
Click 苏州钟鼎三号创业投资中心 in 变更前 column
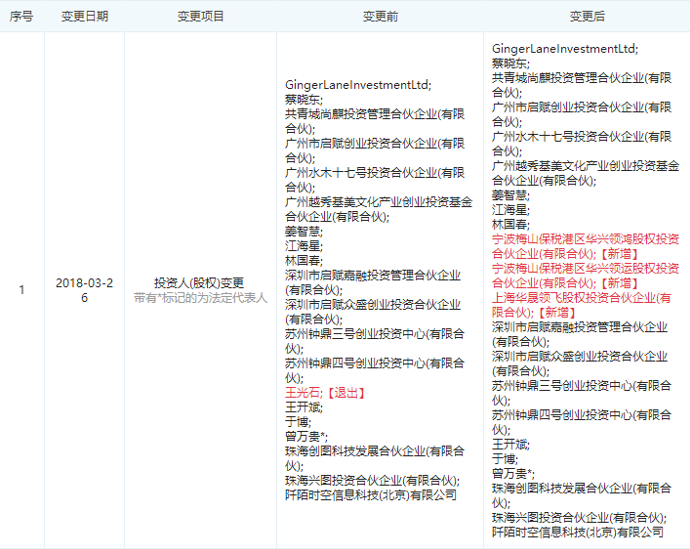pos(374,341)
